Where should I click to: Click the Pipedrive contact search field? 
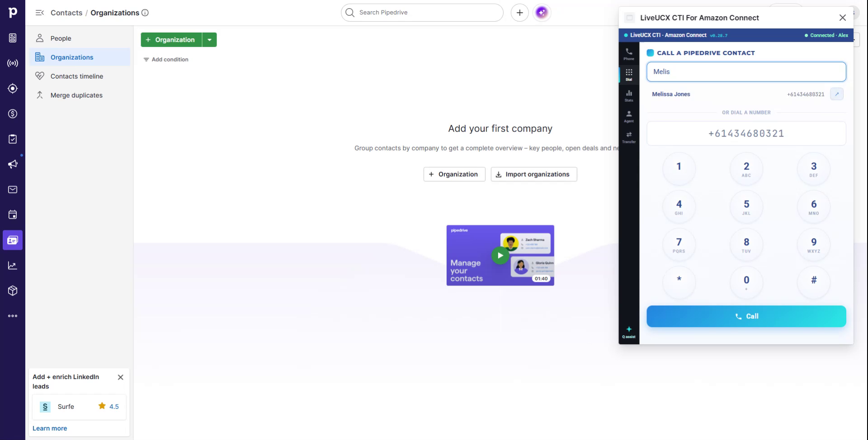click(x=746, y=72)
